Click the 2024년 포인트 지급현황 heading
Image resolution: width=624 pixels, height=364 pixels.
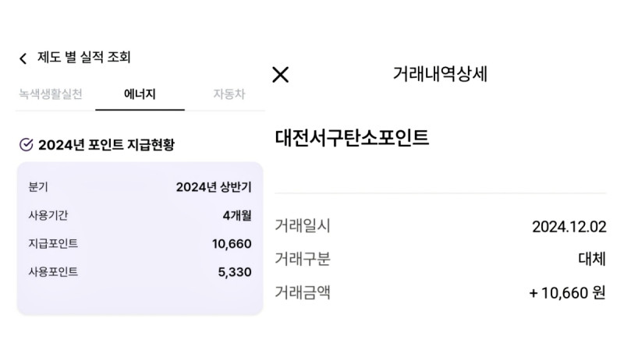coord(107,145)
